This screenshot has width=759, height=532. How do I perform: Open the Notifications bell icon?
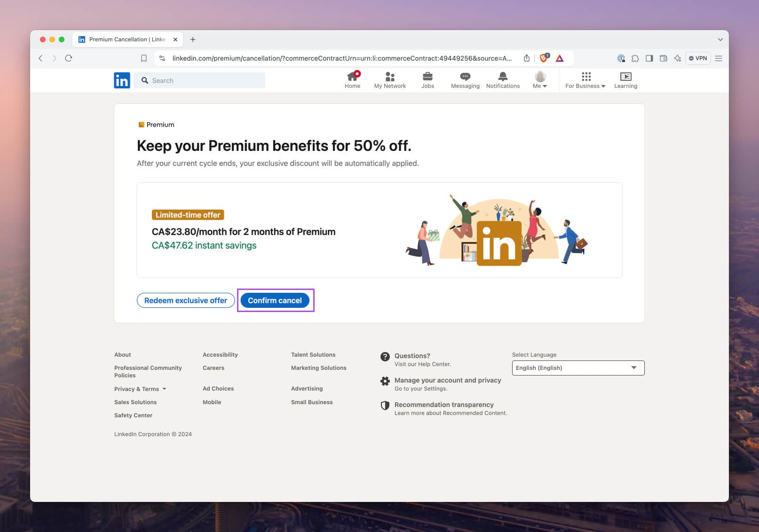pos(503,80)
